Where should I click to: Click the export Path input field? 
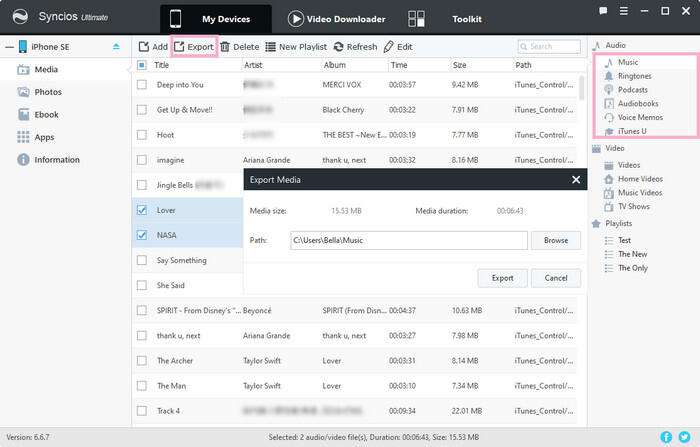407,240
